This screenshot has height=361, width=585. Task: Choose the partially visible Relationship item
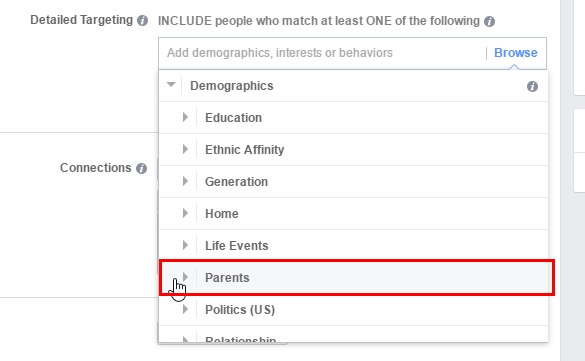click(353, 335)
